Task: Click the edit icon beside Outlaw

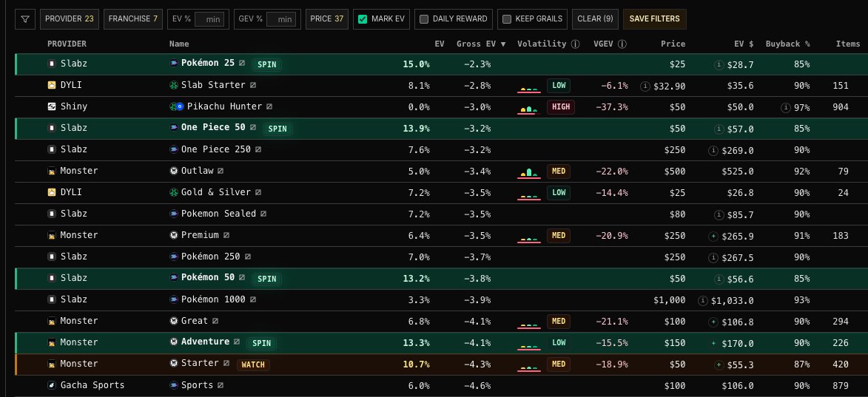Action: point(221,171)
